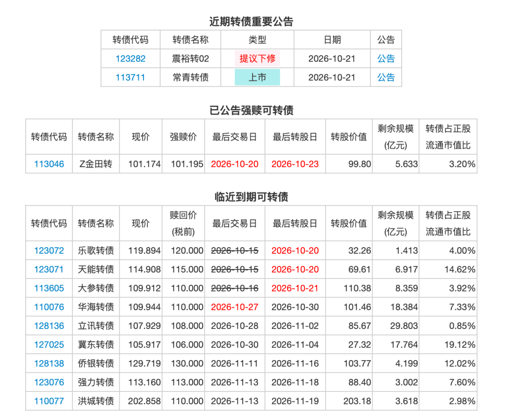
Task: Click 强力转债 current price 113.160
Action: click(144, 382)
